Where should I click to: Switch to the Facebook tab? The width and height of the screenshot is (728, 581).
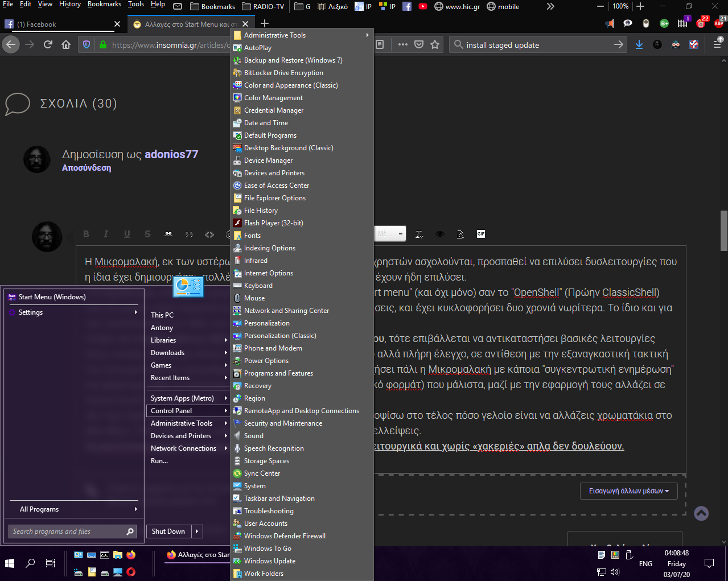point(62,24)
